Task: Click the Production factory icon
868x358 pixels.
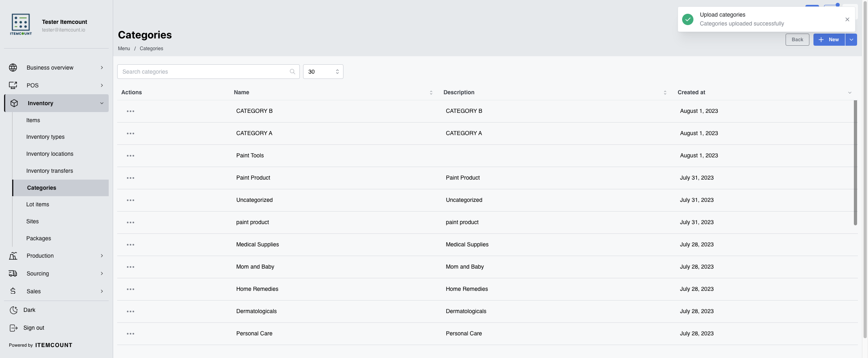Action: point(13,256)
